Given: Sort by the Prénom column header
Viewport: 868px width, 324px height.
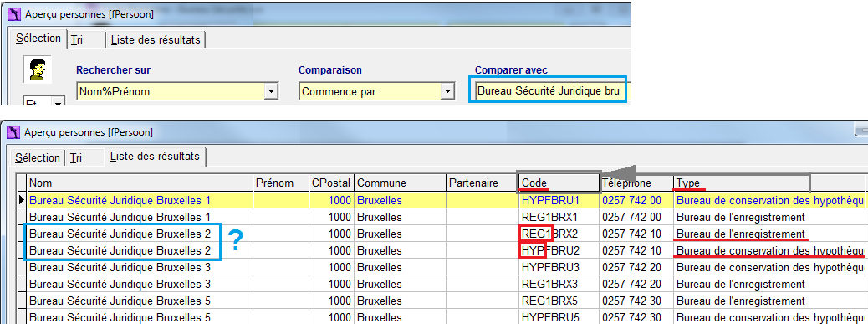Looking at the screenshot, I should pos(281,183).
